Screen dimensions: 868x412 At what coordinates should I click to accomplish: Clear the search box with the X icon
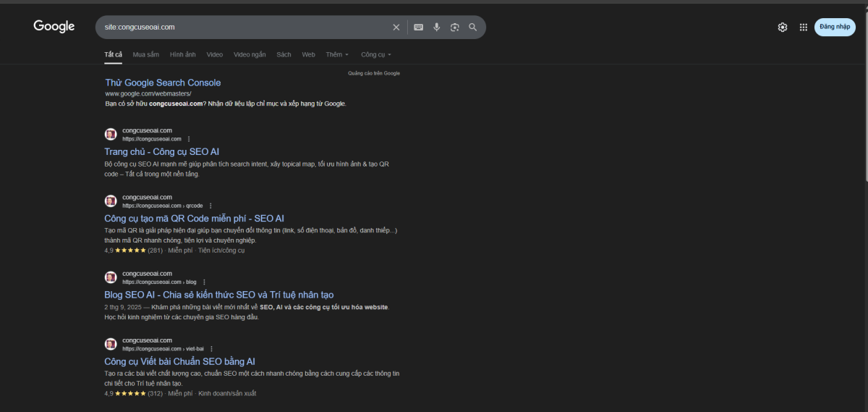pos(396,28)
